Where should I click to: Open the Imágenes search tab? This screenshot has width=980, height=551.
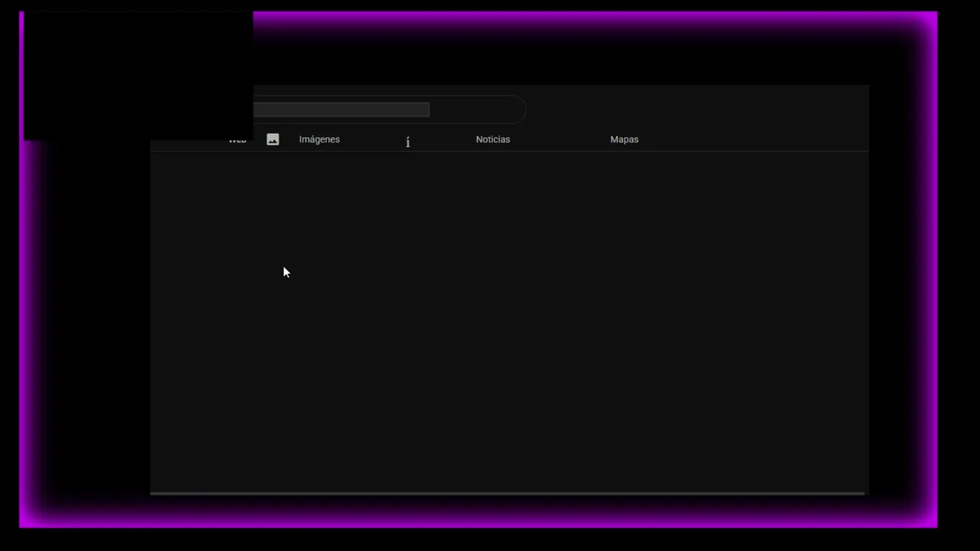point(319,139)
